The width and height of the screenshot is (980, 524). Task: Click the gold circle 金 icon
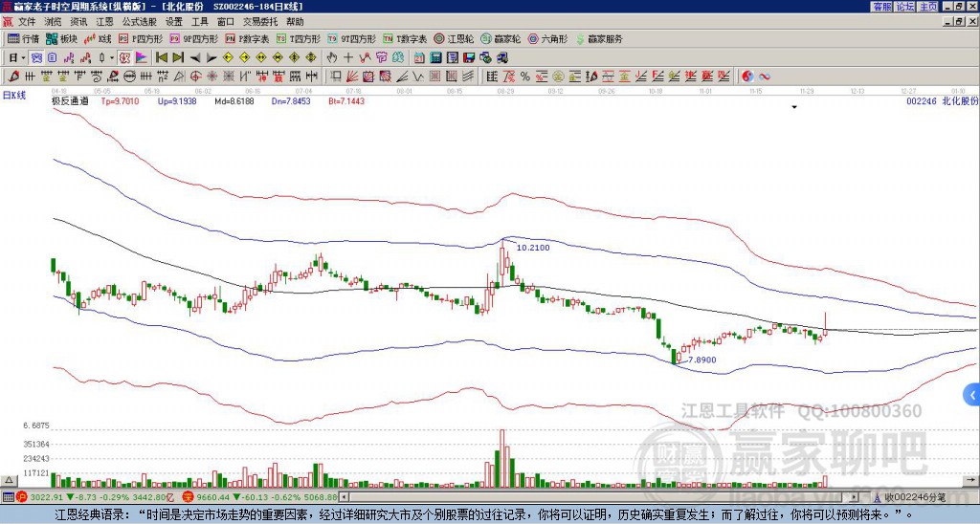click(x=558, y=76)
